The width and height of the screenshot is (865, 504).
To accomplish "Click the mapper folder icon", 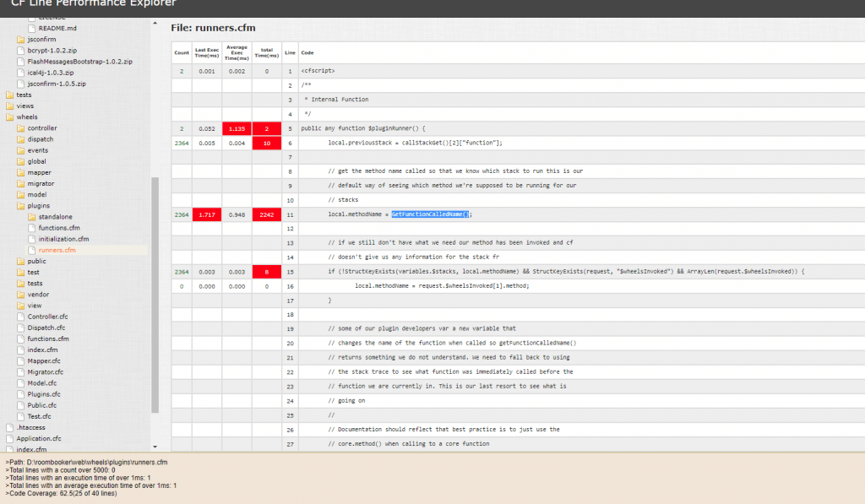I will (x=20, y=172).
